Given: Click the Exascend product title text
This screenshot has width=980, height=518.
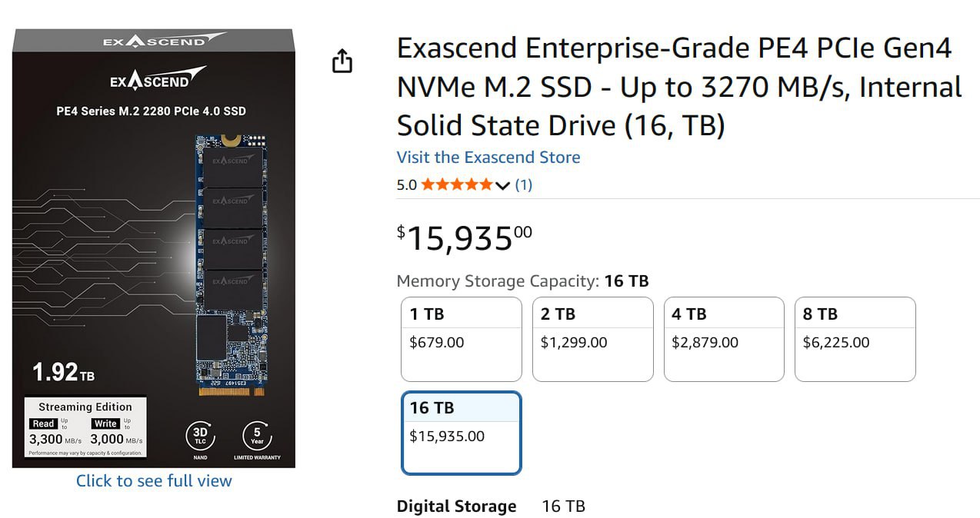Looking at the screenshot, I should [677, 87].
